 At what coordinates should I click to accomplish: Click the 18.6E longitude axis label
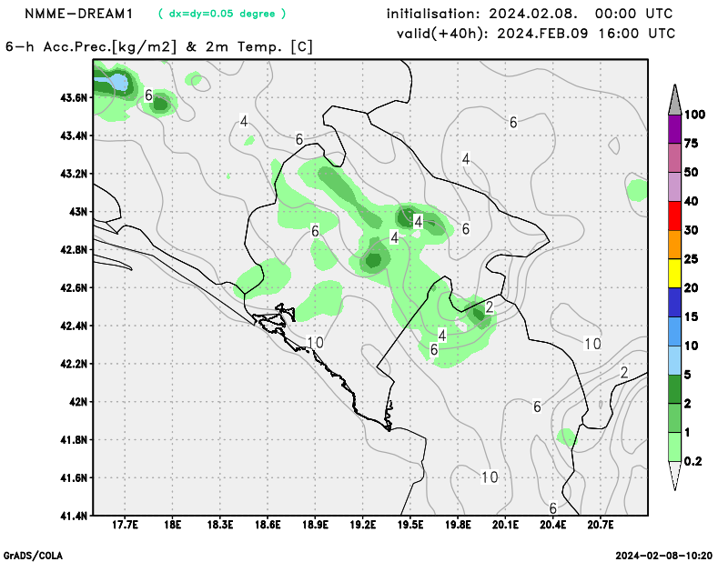268,525
